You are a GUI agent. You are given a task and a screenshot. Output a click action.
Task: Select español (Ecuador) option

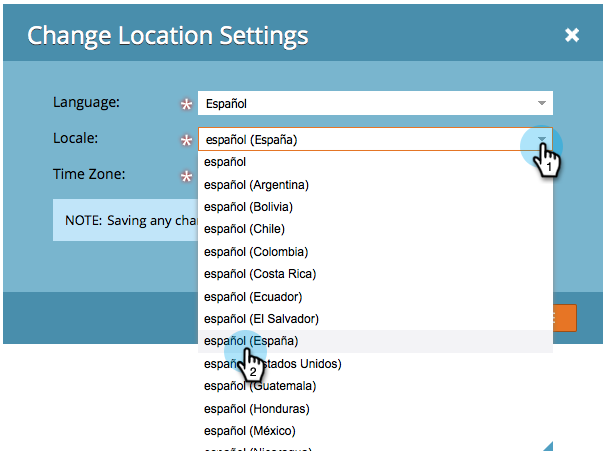pyautogui.click(x=375, y=297)
